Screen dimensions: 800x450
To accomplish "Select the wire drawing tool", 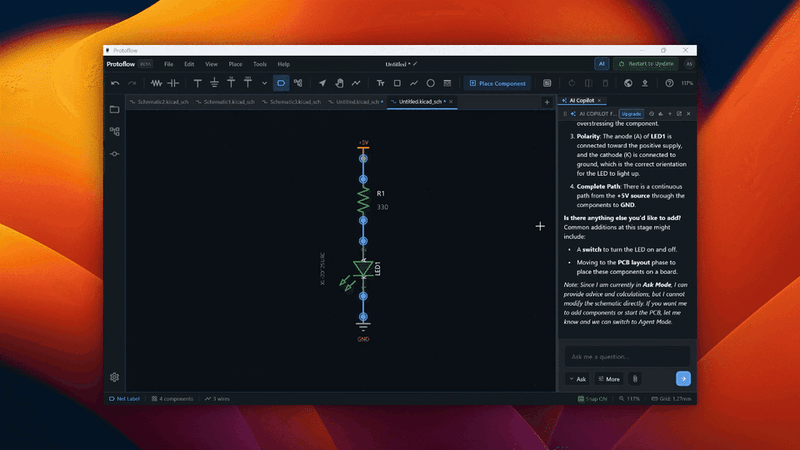I will click(356, 83).
